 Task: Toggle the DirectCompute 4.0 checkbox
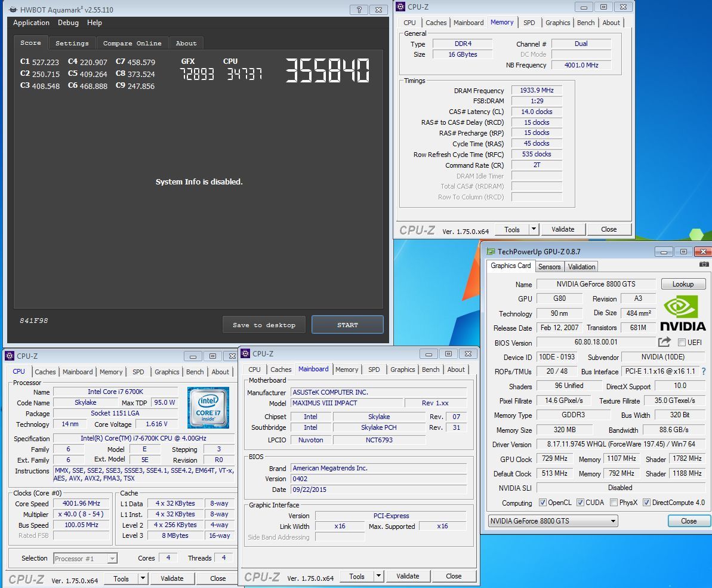[x=646, y=503]
